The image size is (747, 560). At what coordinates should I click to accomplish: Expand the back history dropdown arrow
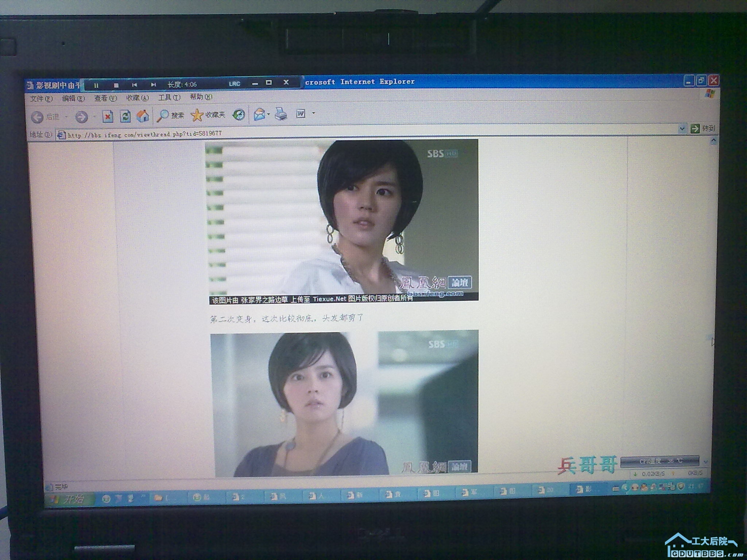pyautogui.click(x=66, y=117)
